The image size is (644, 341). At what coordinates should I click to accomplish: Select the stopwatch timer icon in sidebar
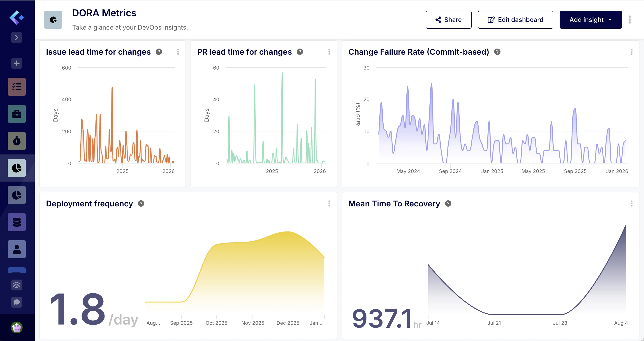point(16,141)
